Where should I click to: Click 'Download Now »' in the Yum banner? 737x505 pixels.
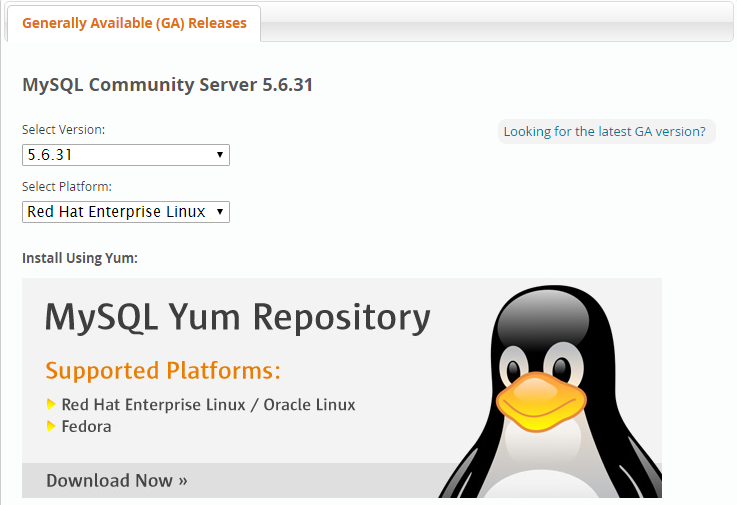[x=117, y=481]
